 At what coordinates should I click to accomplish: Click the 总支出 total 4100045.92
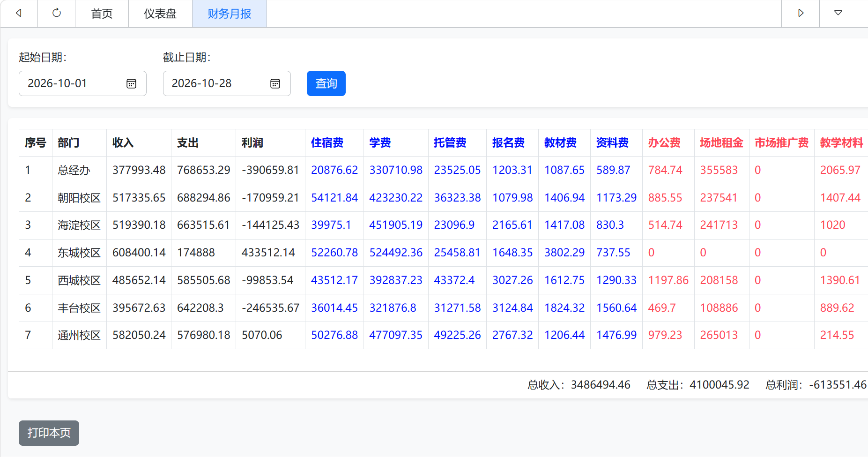click(720, 385)
